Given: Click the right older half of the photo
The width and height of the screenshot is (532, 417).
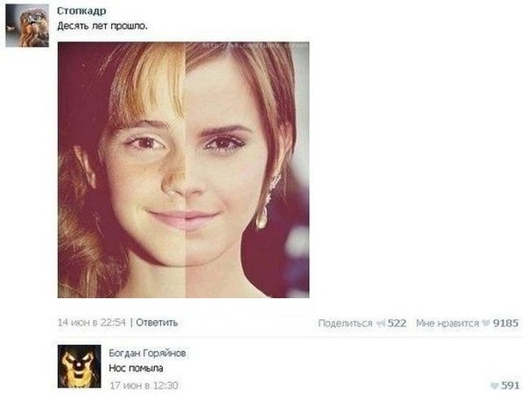Looking at the screenshot, I should (x=248, y=170).
